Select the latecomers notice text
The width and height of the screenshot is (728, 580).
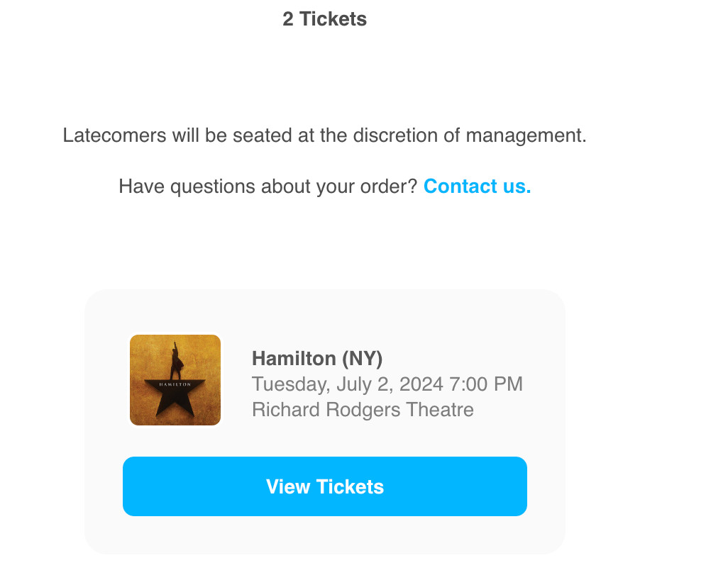pyautogui.click(x=324, y=135)
